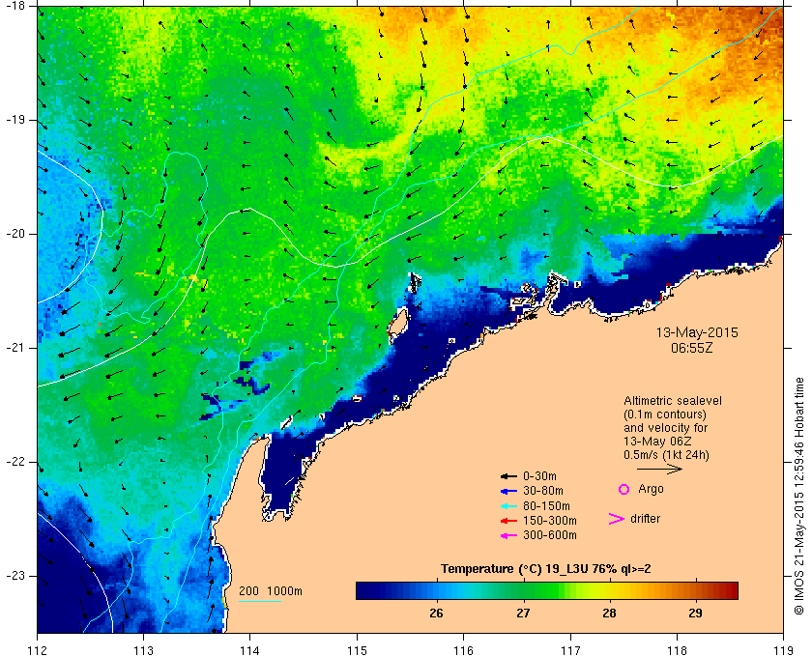The width and height of the screenshot is (812, 657).
Task: Click the colorbar at 27 degrees
Action: [523, 590]
